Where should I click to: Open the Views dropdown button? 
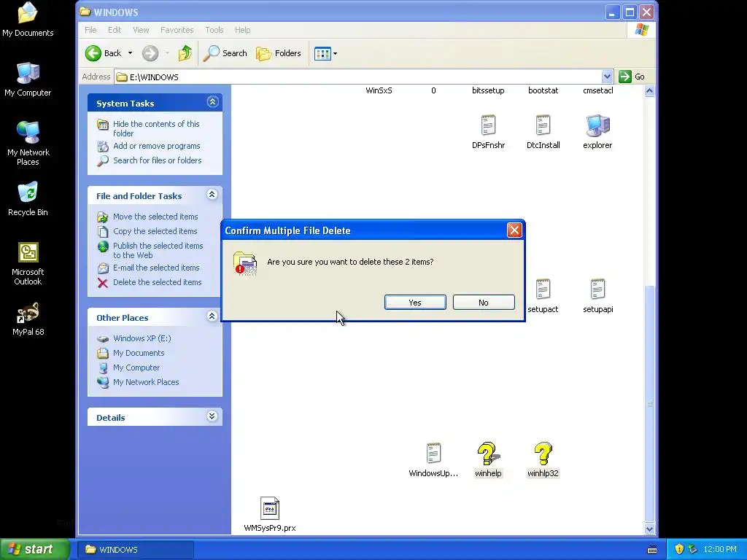click(x=326, y=53)
